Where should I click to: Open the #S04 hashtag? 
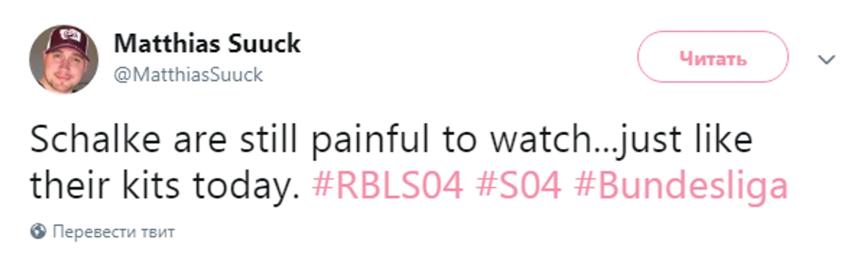pos(519,186)
